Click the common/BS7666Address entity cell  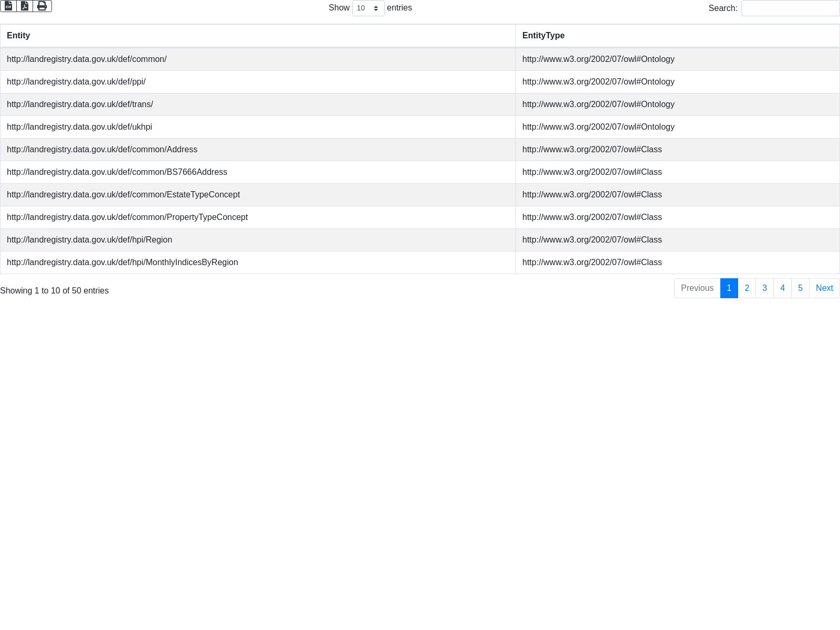click(x=117, y=172)
